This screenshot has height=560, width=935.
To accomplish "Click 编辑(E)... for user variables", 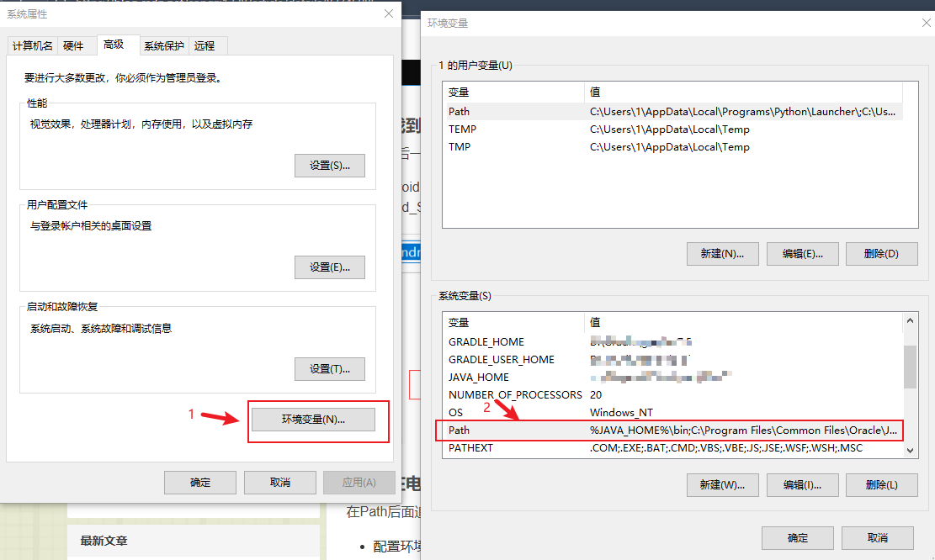I will click(x=803, y=254).
